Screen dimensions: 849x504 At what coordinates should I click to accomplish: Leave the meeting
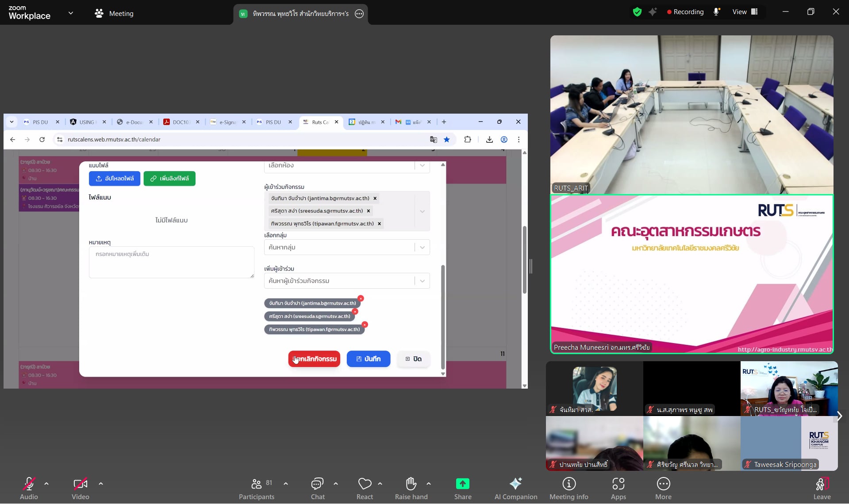point(822,488)
